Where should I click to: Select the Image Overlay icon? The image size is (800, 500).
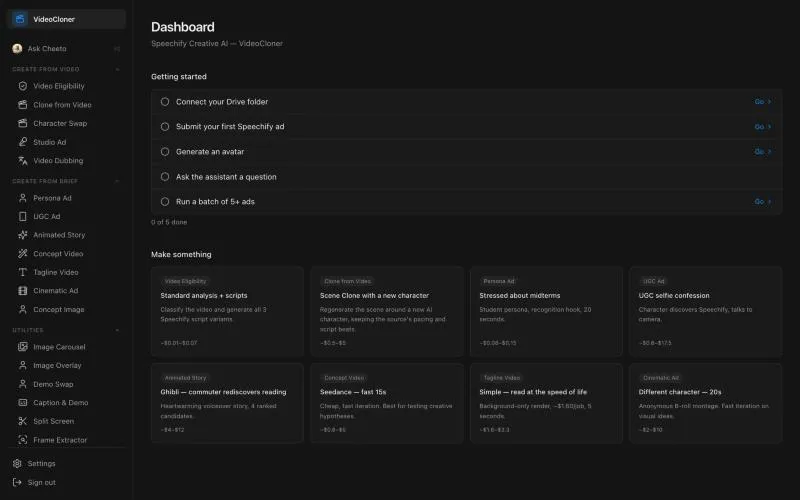point(22,365)
